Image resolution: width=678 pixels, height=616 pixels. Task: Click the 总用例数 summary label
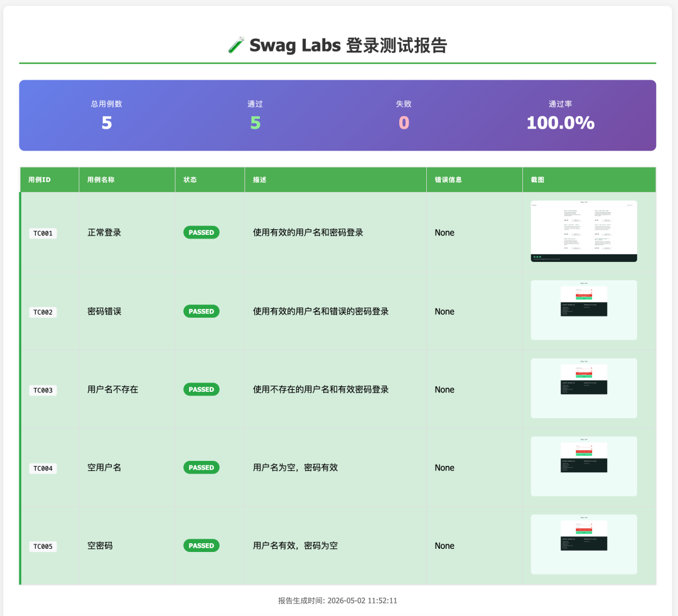coord(106,104)
